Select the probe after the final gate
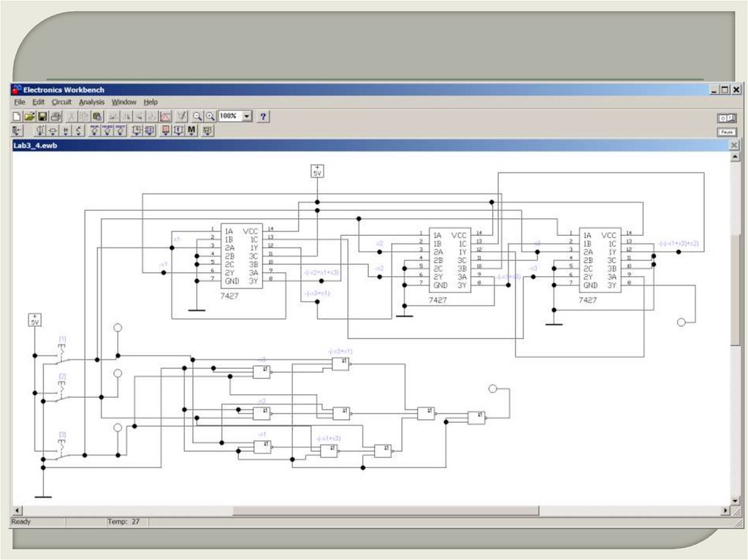Image resolution: width=748 pixels, height=560 pixels. (x=493, y=388)
